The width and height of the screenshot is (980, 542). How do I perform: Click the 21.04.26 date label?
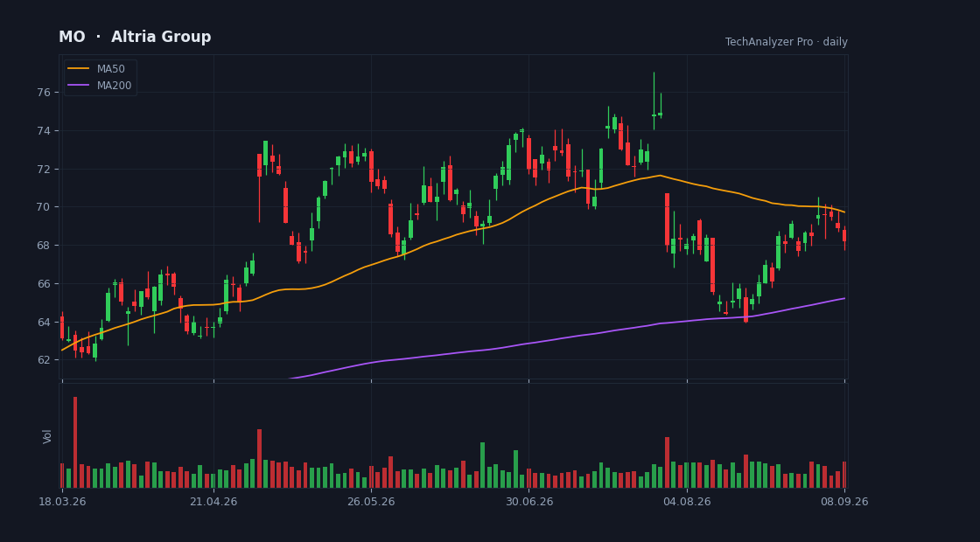coord(213,502)
